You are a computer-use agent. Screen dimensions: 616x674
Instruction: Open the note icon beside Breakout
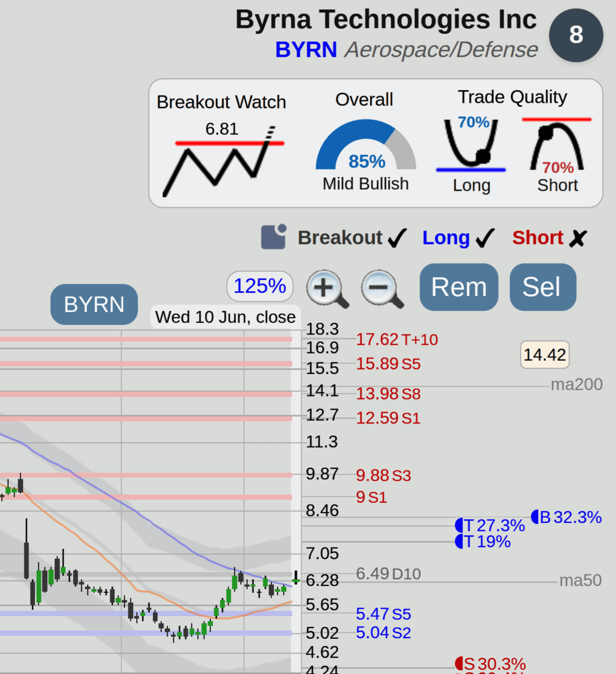coord(274,237)
